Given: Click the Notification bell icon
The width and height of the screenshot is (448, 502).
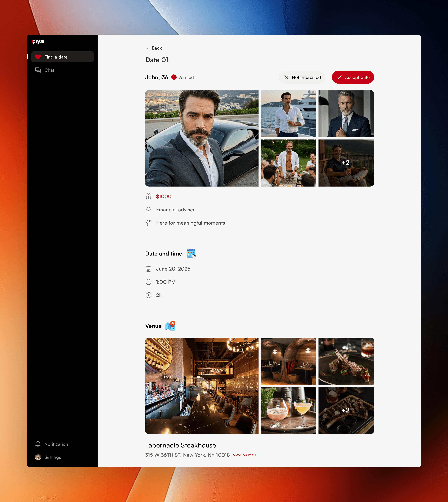Looking at the screenshot, I should tap(38, 444).
